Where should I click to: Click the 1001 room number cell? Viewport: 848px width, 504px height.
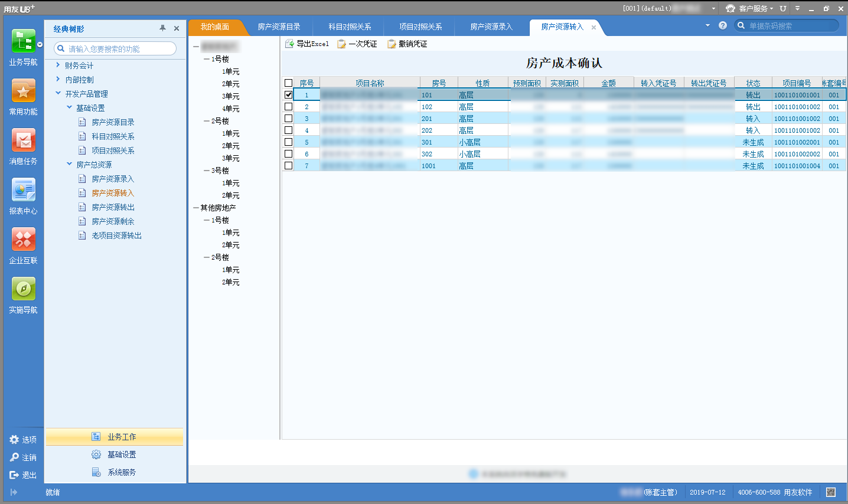pyautogui.click(x=439, y=166)
